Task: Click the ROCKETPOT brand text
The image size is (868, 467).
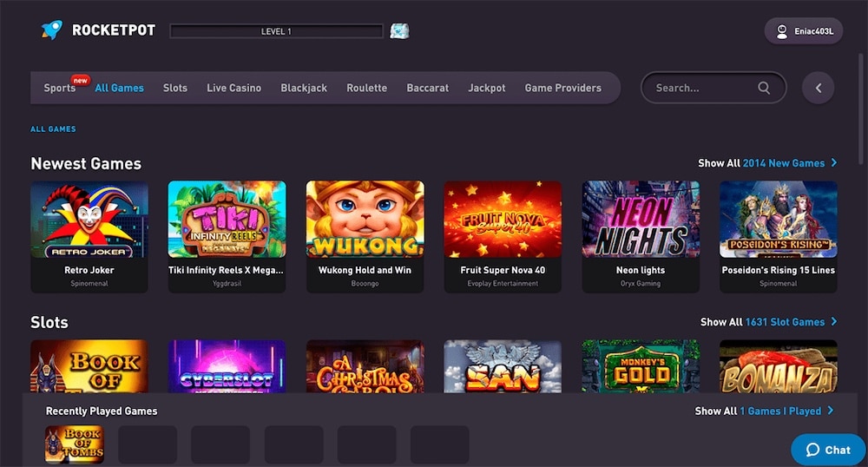Action: pos(114,30)
